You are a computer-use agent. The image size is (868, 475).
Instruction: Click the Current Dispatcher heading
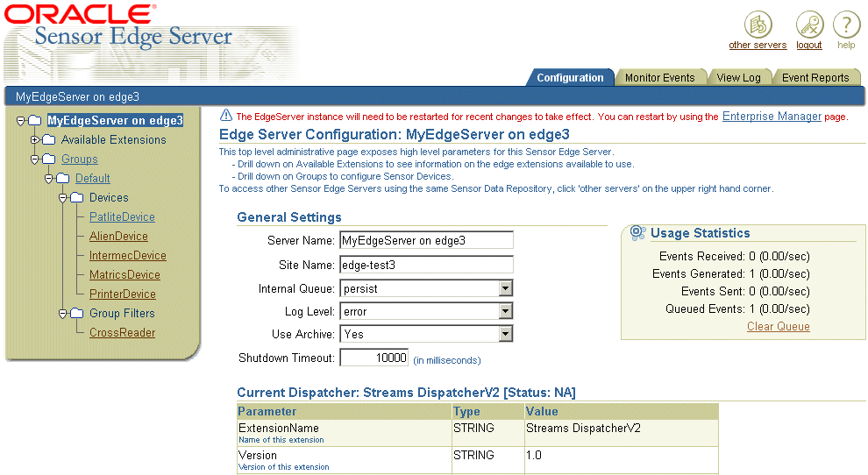point(406,393)
